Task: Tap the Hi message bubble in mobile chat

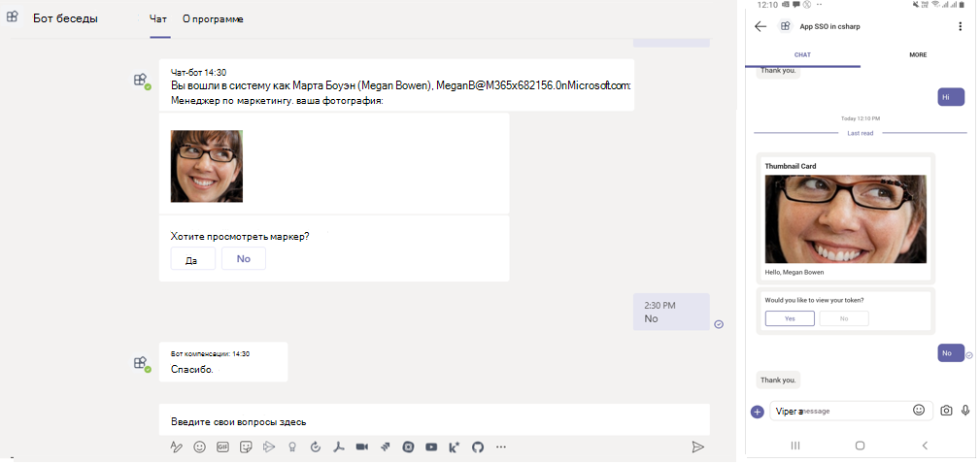Action: [x=951, y=97]
